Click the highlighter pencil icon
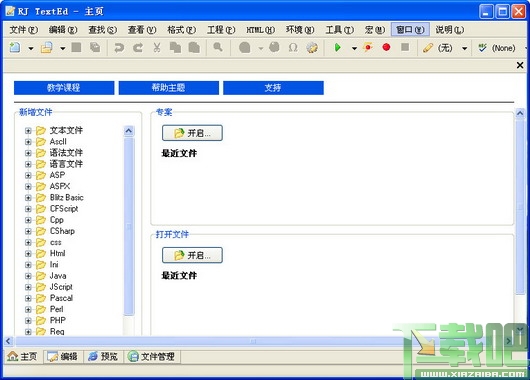This screenshot has width=530, height=380. pyautogui.click(x=428, y=48)
